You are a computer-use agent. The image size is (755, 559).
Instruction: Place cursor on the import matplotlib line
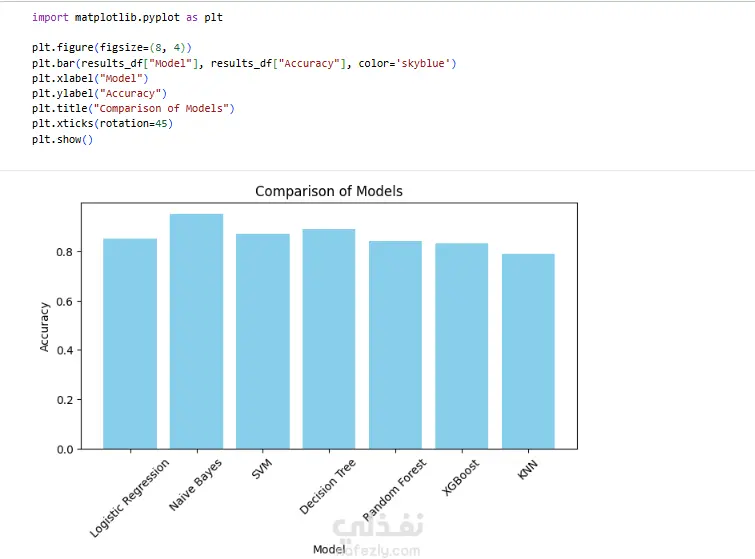pos(127,17)
